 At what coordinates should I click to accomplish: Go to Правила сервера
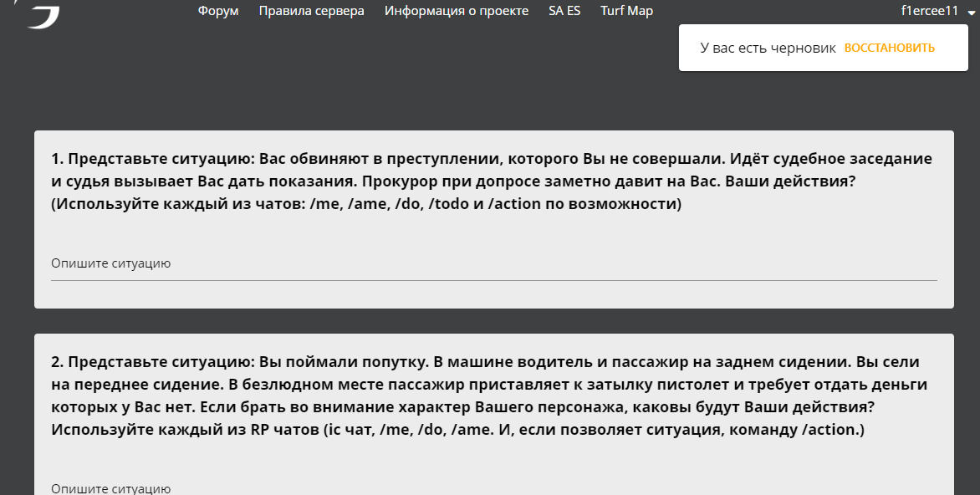311,11
